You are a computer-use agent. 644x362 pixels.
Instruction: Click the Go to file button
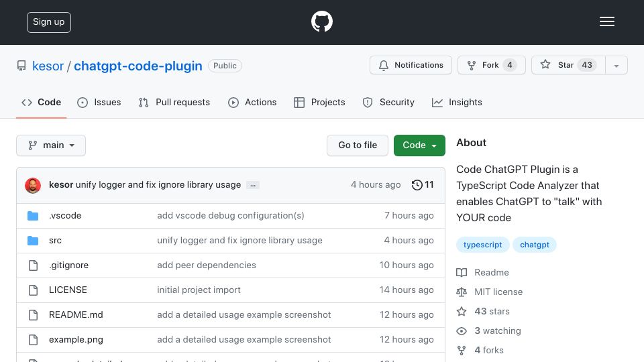pos(358,145)
